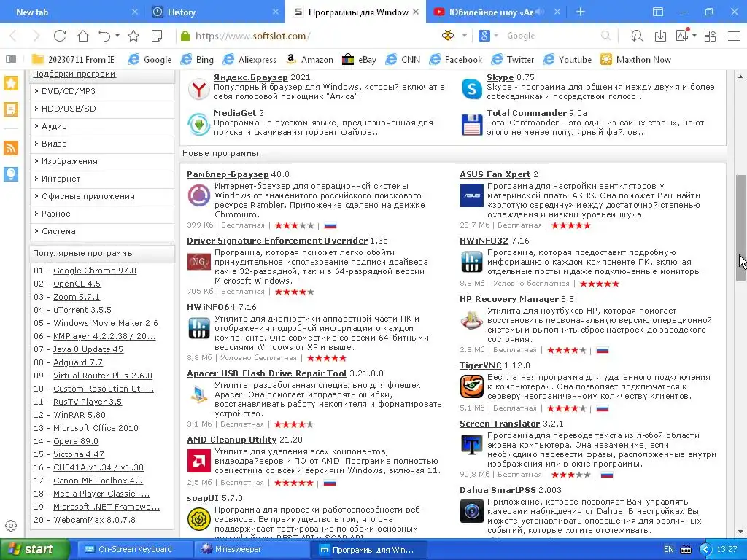Open WinRAR 5.80 in popular list
747x560 pixels.
point(80,415)
